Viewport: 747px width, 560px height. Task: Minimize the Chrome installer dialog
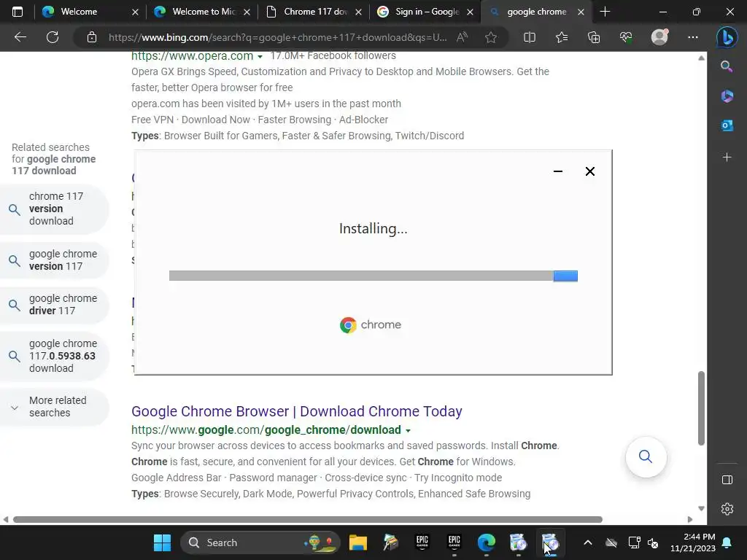[558, 171]
